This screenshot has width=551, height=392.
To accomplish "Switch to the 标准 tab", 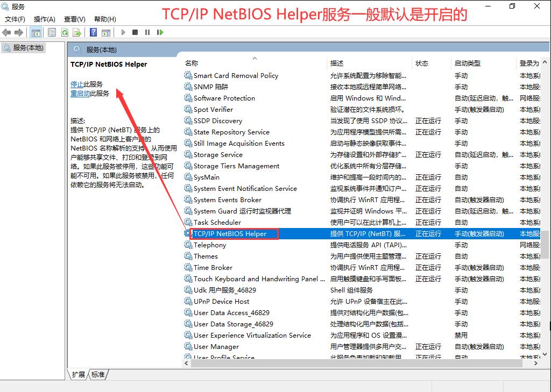I will pos(98,375).
